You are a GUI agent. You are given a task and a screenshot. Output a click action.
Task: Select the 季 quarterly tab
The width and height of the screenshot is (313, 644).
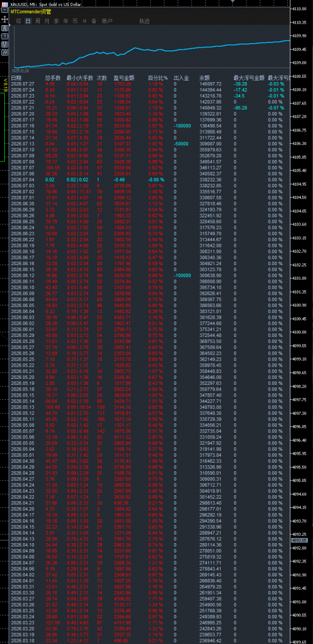click(56, 21)
